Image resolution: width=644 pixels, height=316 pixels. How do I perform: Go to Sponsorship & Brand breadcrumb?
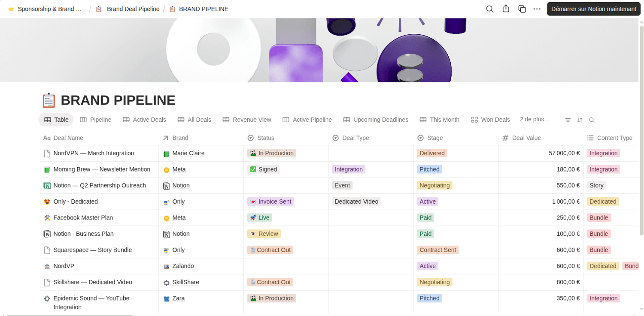pos(45,9)
